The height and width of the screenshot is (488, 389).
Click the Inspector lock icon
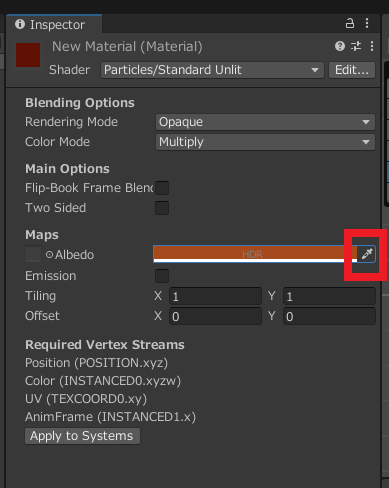(350, 23)
